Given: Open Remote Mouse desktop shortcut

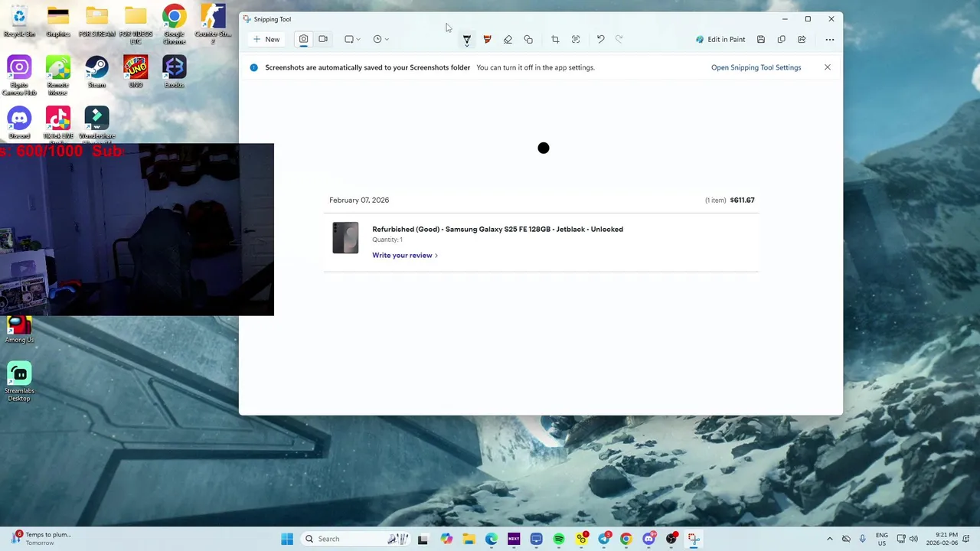Looking at the screenshot, I should coord(58,76).
